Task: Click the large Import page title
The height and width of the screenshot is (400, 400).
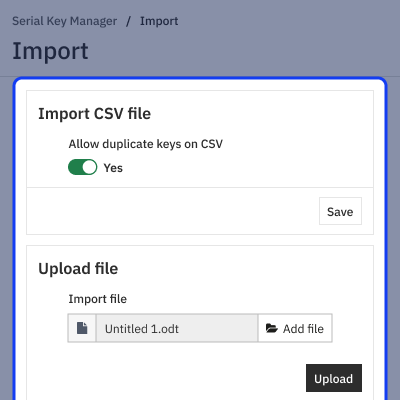Action: coord(50,51)
